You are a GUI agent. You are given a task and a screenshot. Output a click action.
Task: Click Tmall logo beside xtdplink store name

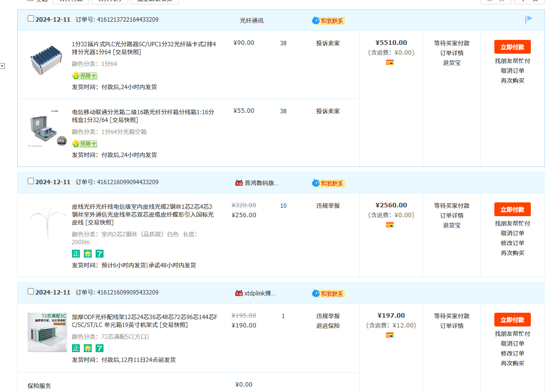239,293
